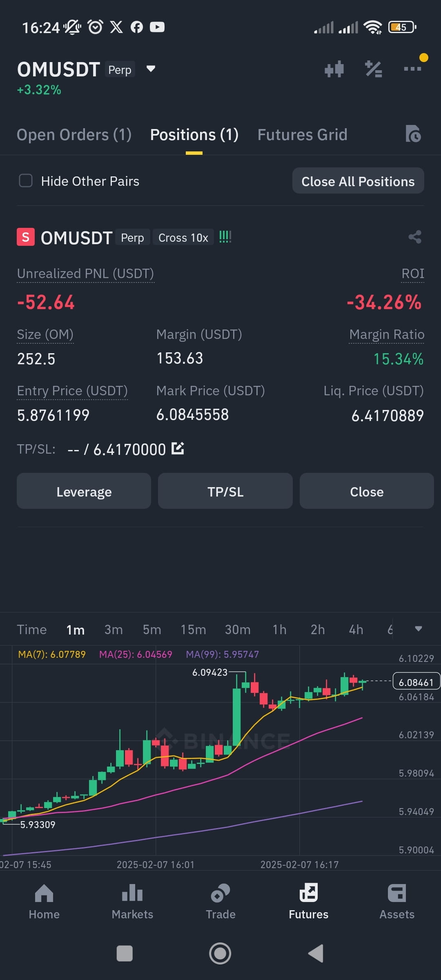Viewport: 441px width, 980px height.
Task: Tap Close All Positions button
Action: click(358, 181)
